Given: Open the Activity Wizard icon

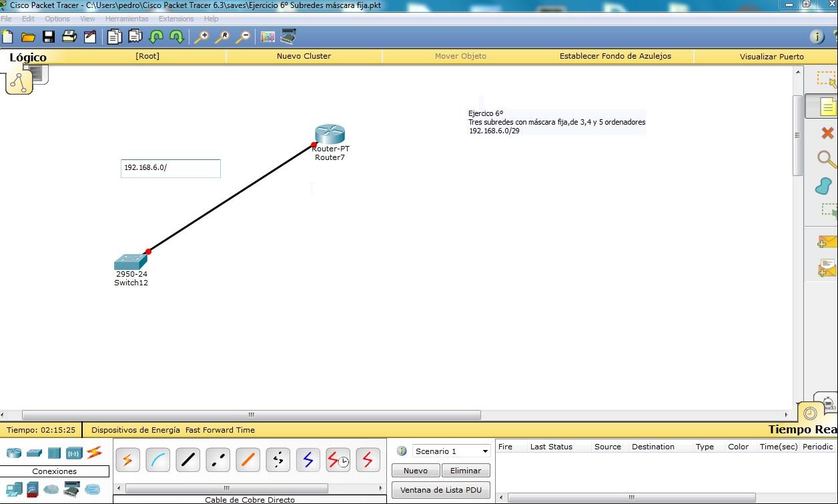Looking at the screenshot, I should (x=89, y=37).
